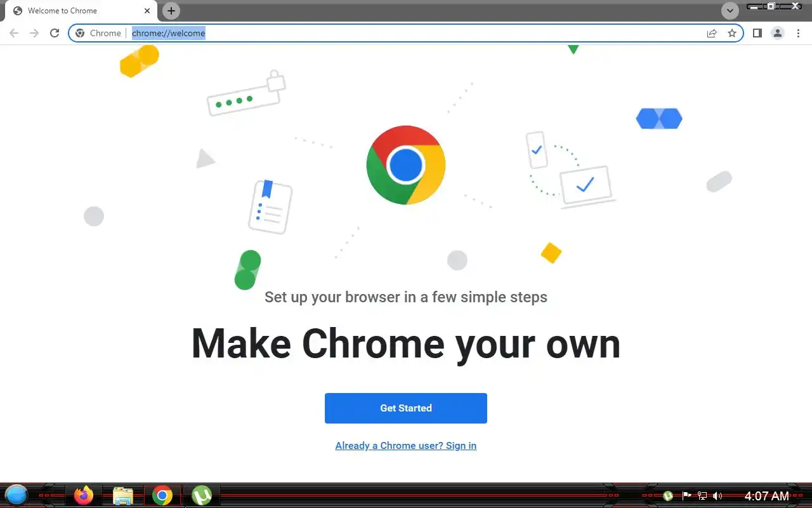Screen dimensions: 812x508
Task: Click the uTorrent system tray icon
Action: click(668, 496)
